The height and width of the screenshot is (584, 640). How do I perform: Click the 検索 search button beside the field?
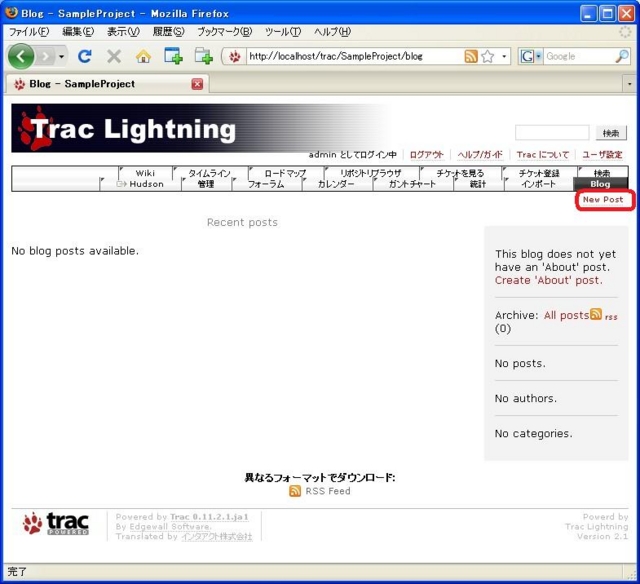coord(611,133)
